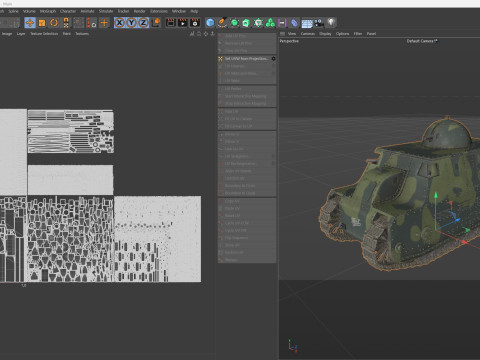Select the Scale tool
Screen dimensions: 480x360
tap(42, 23)
